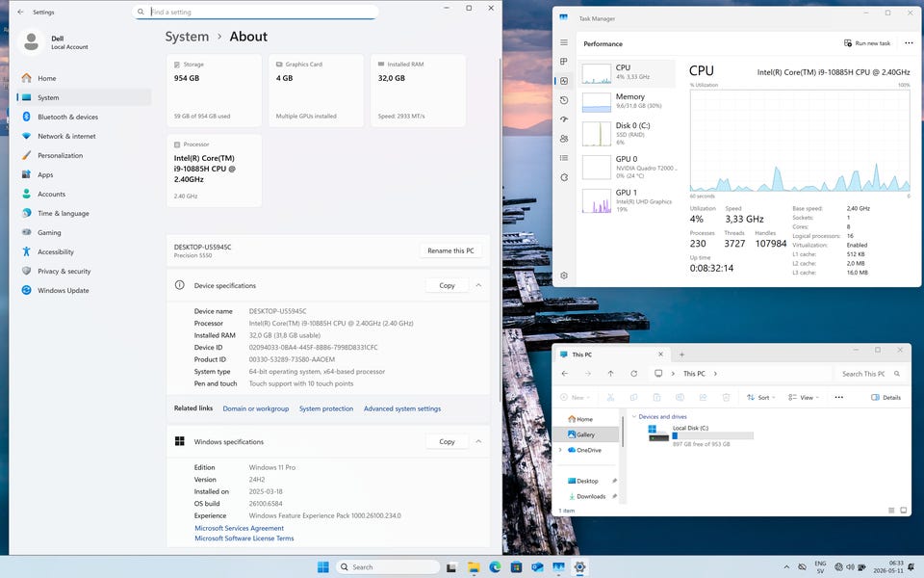924x578 pixels.
Task: Click Search This PC box
Action: point(870,374)
